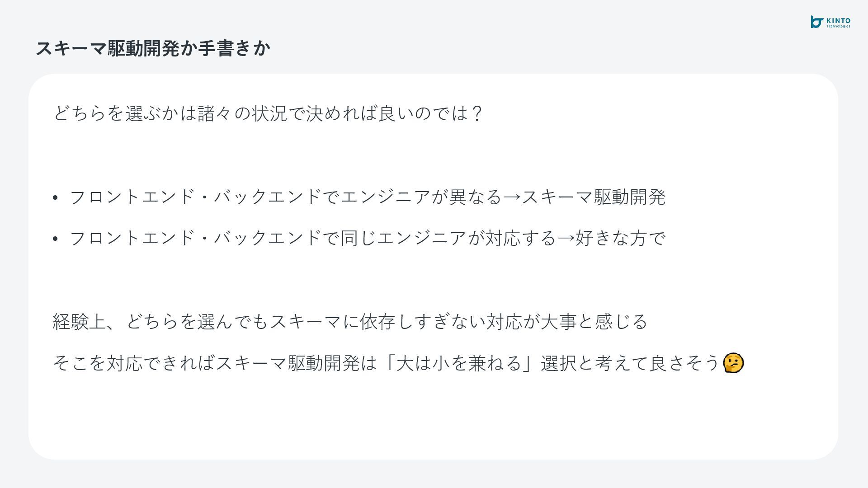
Task: Click the text そこを対応できれば
Action: click(x=133, y=363)
